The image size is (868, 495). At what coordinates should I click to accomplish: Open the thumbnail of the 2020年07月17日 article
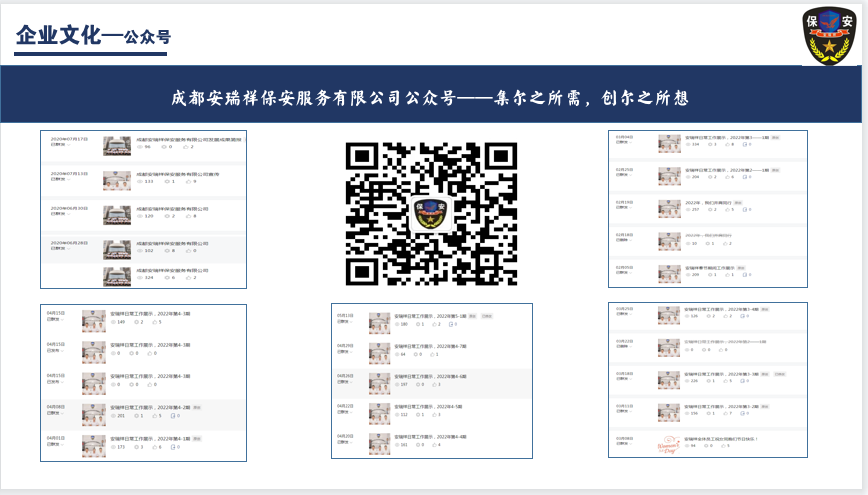pos(117,146)
